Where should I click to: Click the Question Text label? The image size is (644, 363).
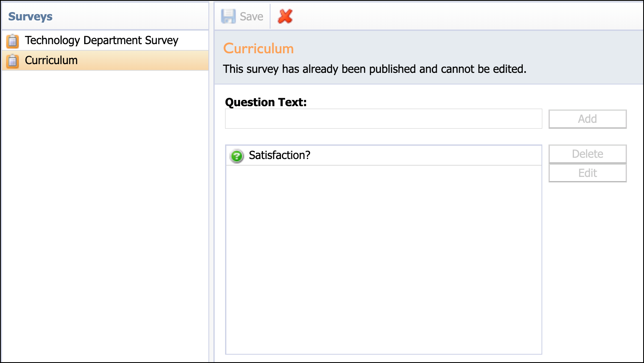pyautogui.click(x=266, y=102)
